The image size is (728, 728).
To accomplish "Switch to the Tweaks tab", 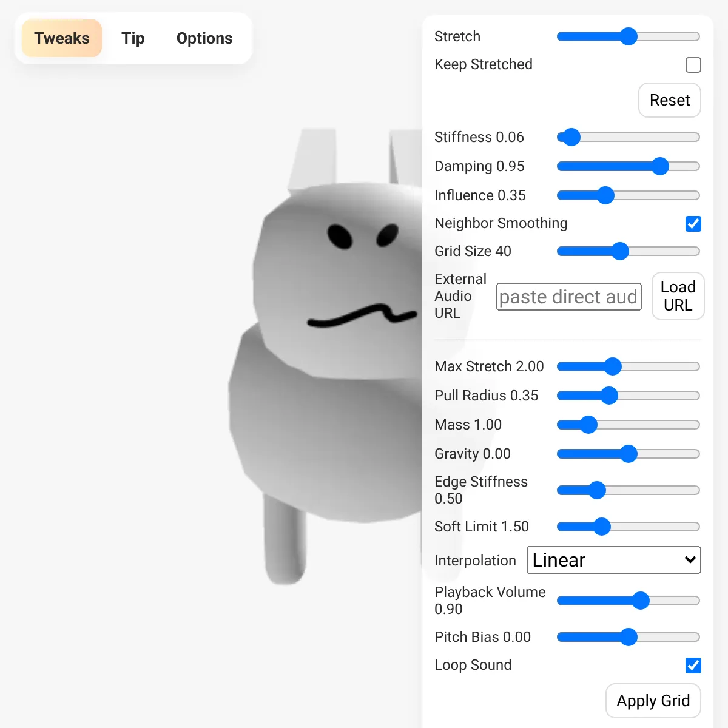I will (x=62, y=38).
